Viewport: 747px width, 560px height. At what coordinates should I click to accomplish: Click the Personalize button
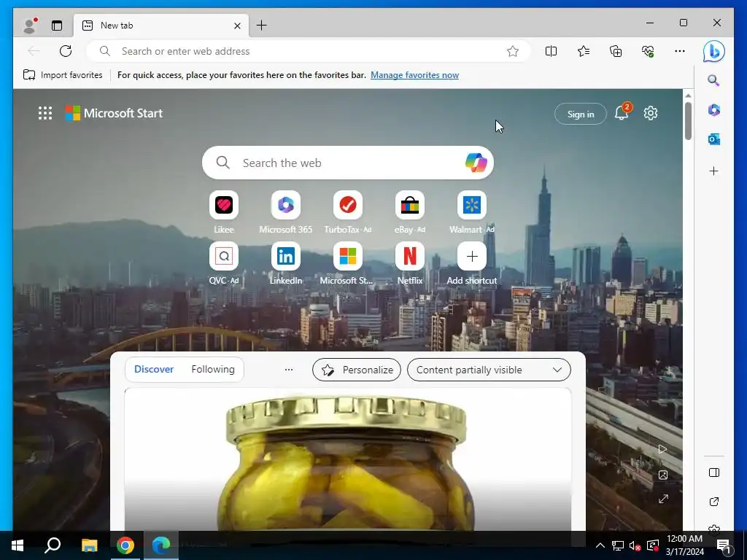point(356,370)
